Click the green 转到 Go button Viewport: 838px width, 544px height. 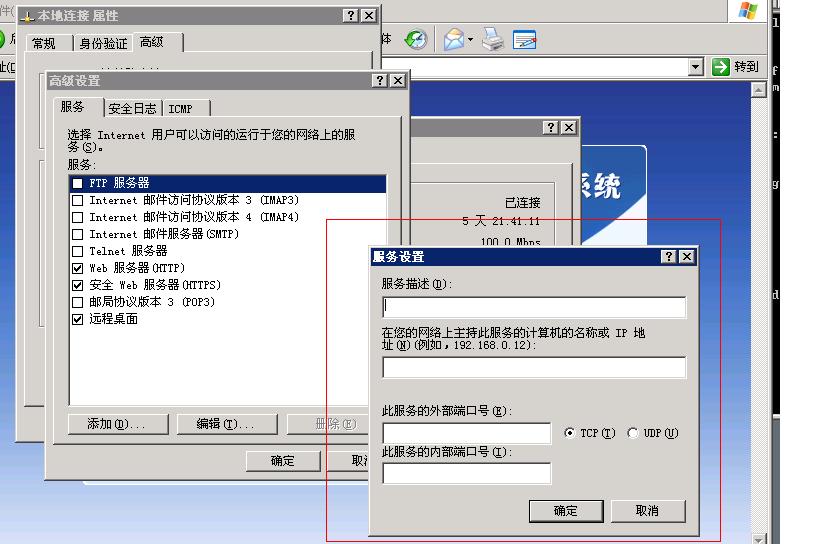click(735, 67)
